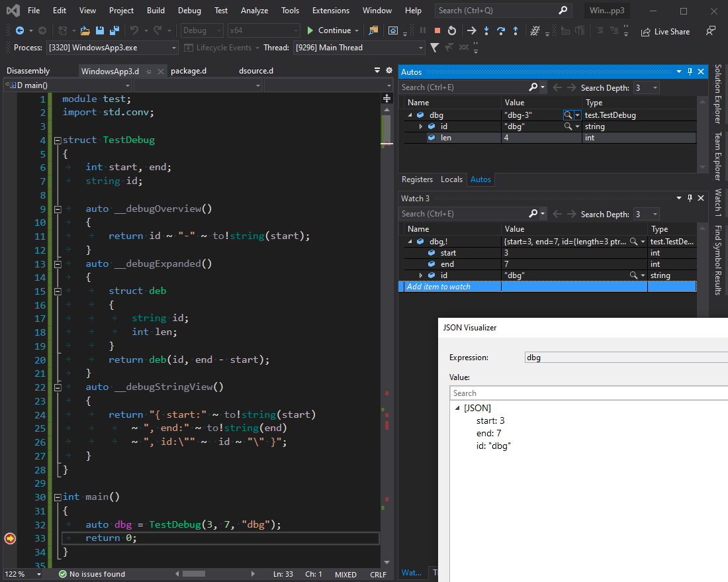Collapse the __debugStringView function block

pyautogui.click(x=58, y=387)
